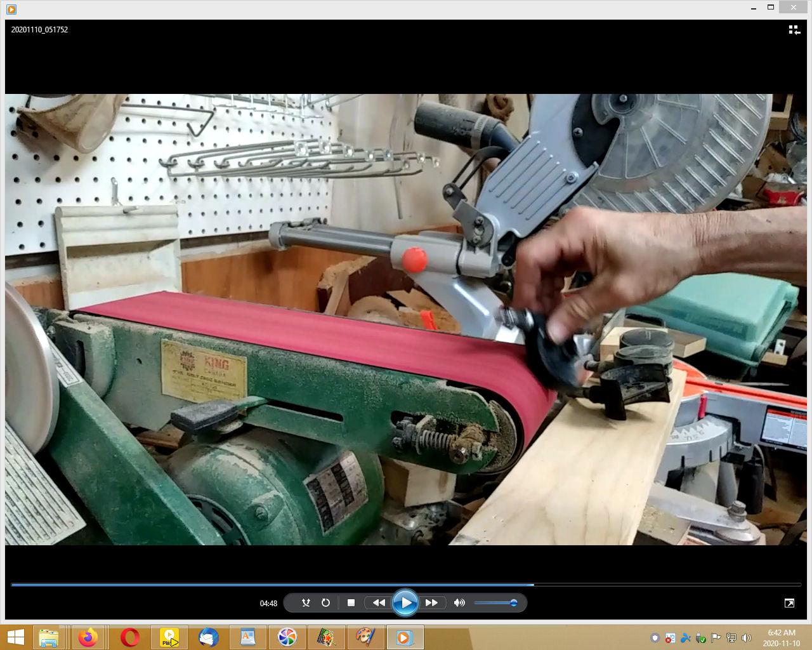Open the video editor filmstrip taskbar icon
The height and width of the screenshot is (650, 812).
tap(326, 637)
